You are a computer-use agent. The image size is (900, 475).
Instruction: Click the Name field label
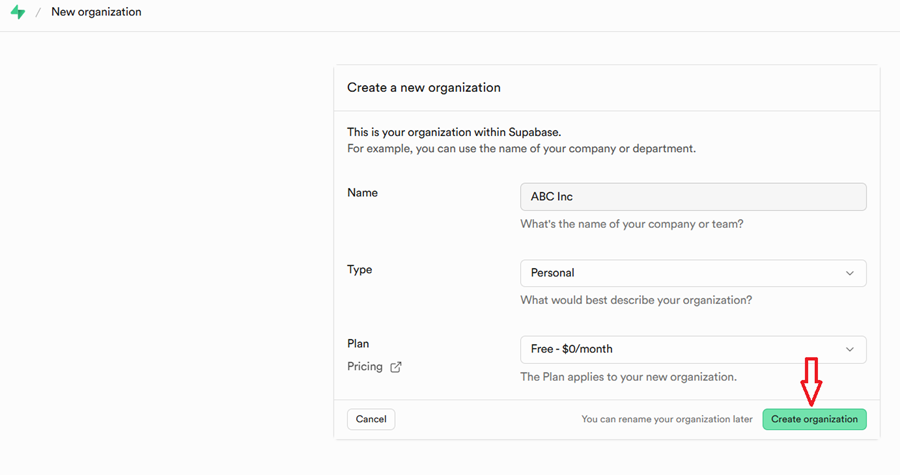point(362,192)
